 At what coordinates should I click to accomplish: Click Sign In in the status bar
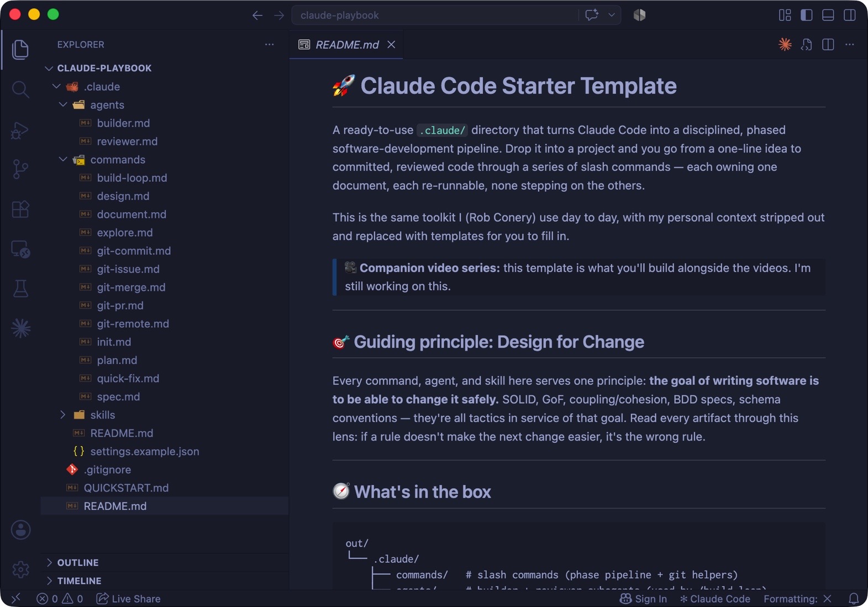pos(643,599)
